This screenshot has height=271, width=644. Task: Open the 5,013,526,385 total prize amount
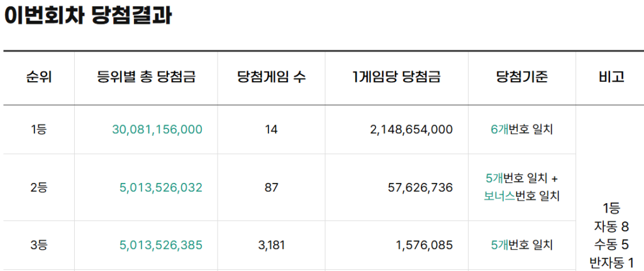[161, 245]
